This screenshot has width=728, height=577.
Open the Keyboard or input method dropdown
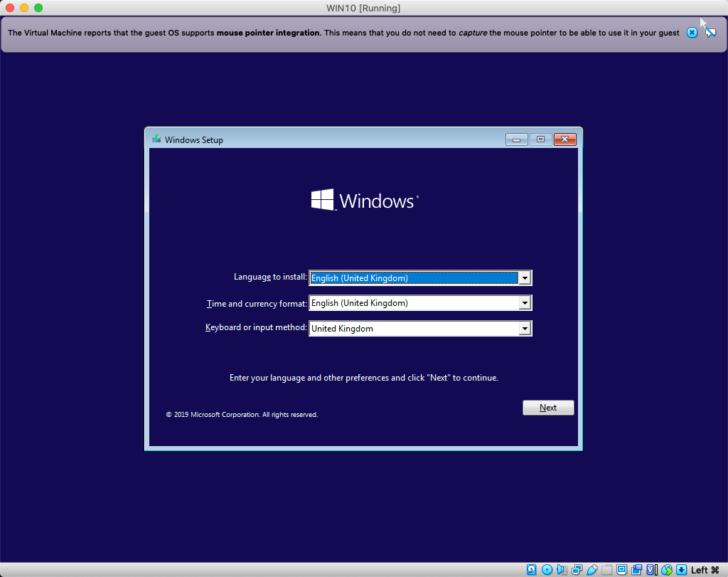click(x=525, y=329)
